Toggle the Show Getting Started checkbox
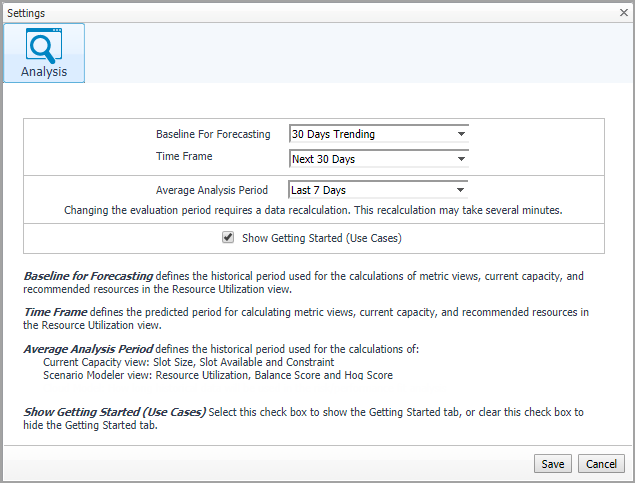Screen dimensions: 635x483 228,237
